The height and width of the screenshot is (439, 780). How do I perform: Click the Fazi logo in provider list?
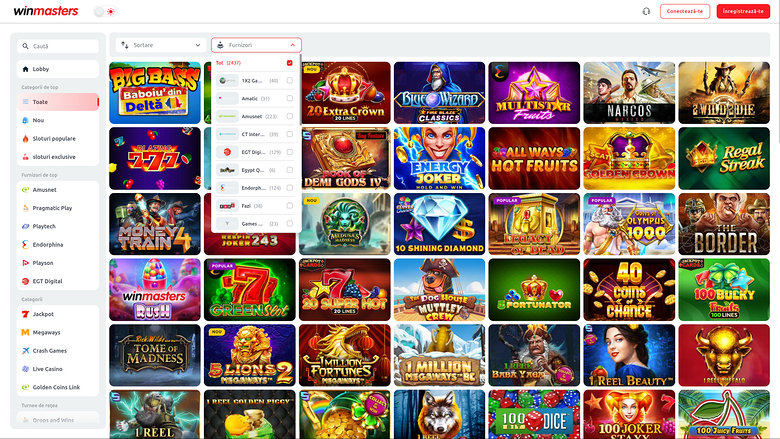[227, 206]
